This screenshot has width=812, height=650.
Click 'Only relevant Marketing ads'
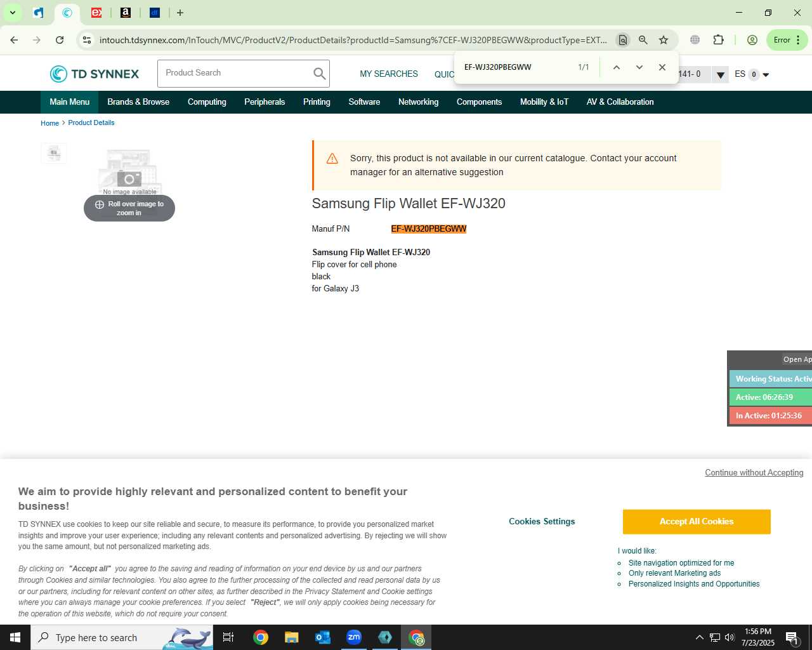pyautogui.click(x=674, y=573)
